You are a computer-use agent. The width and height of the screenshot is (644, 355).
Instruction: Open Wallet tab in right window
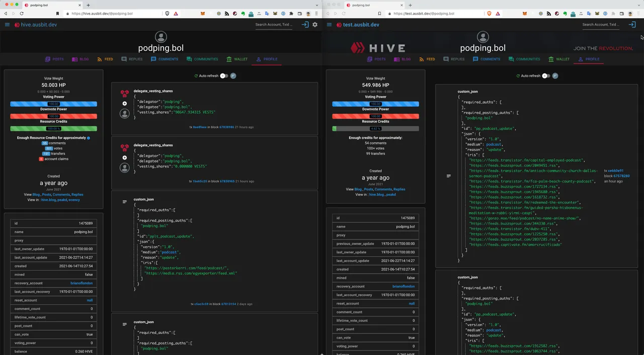[559, 59]
